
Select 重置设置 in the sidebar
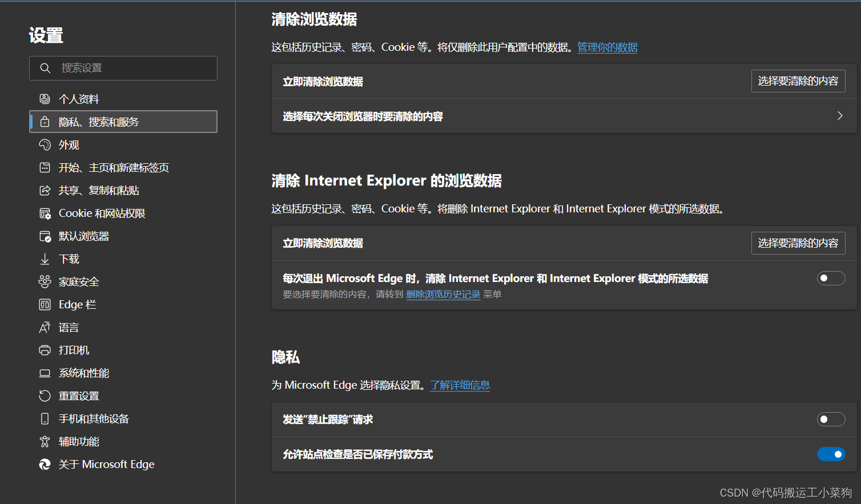click(x=123, y=396)
